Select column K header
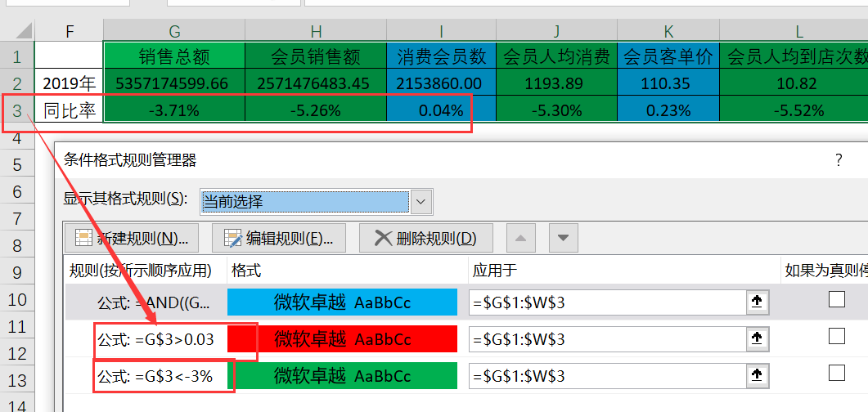 tap(668, 31)
